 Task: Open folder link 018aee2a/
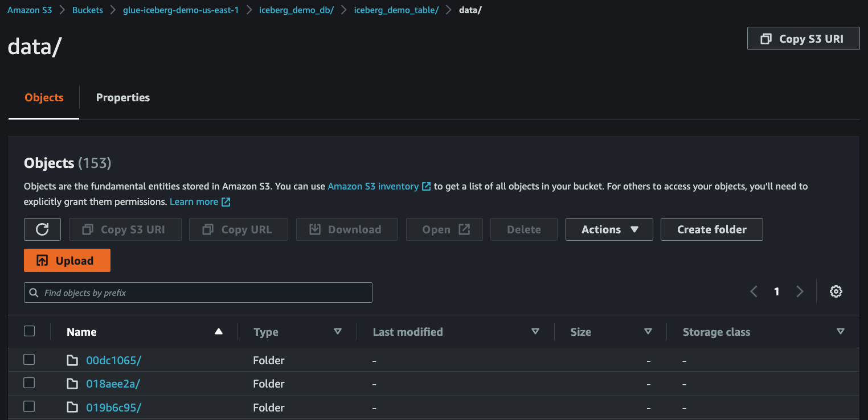click(x=113, y=384)
